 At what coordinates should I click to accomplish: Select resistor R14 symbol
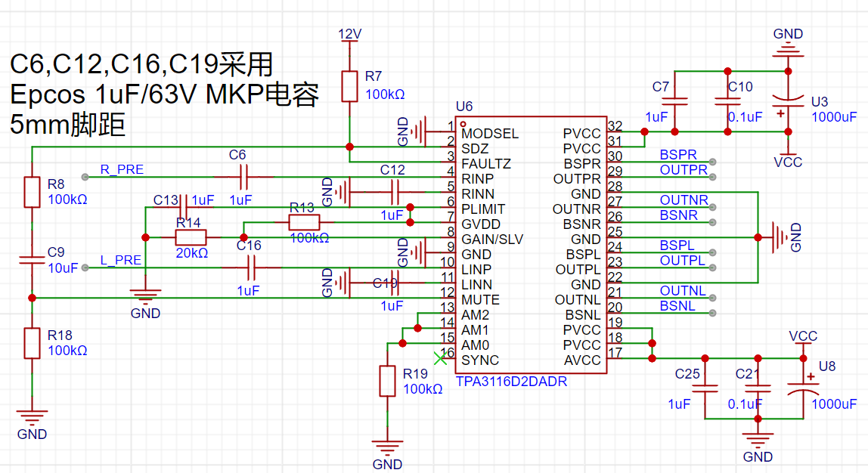point(191,237)
